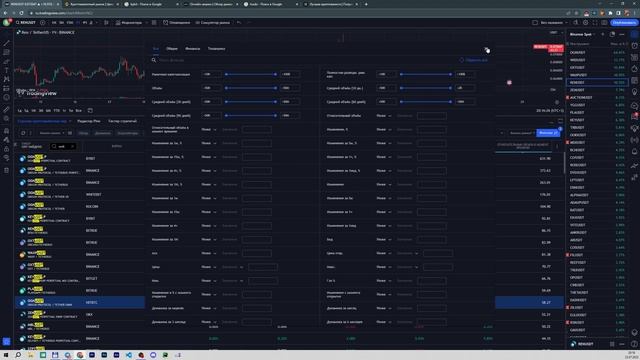This screenshot has height=360, width=640.
Task: Click add symbol plus in watchlist header
Action: pyautogui.click(x=603, y=34)
